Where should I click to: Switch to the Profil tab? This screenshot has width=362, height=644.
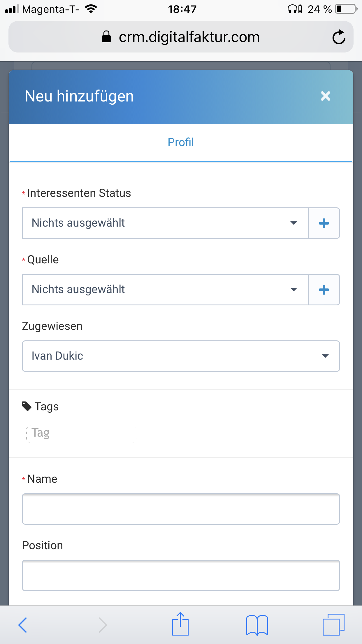181,142
